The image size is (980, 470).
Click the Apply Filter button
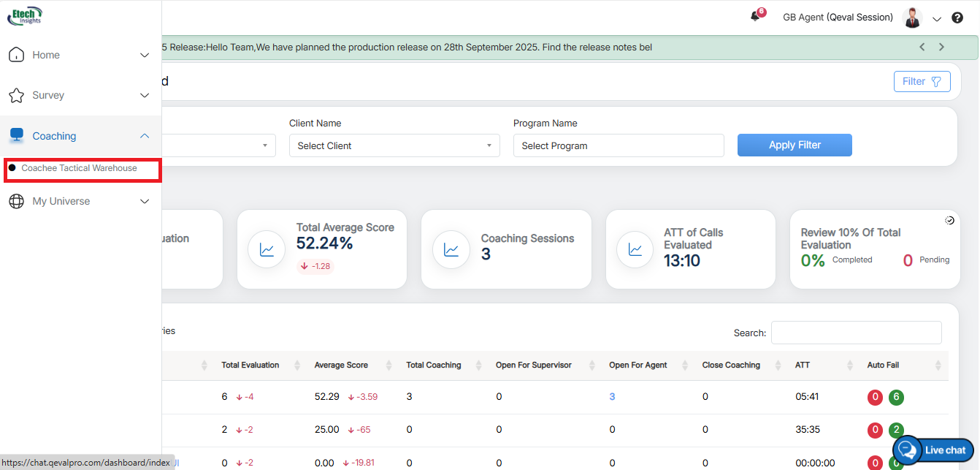795,145
